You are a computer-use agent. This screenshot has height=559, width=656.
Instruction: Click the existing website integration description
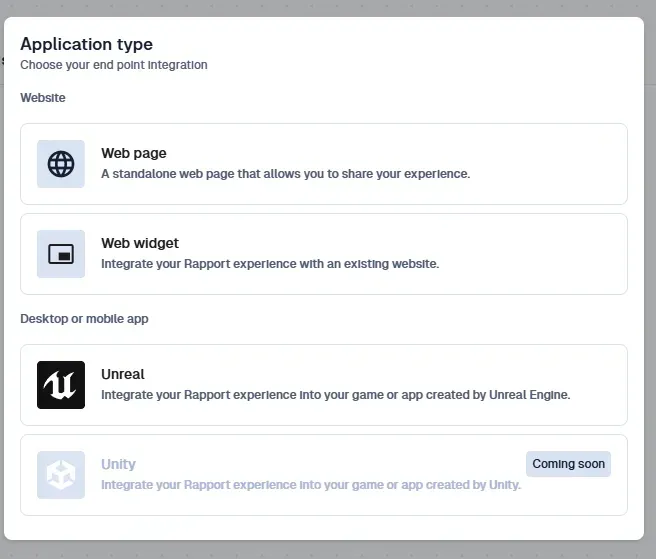point(270,264)
